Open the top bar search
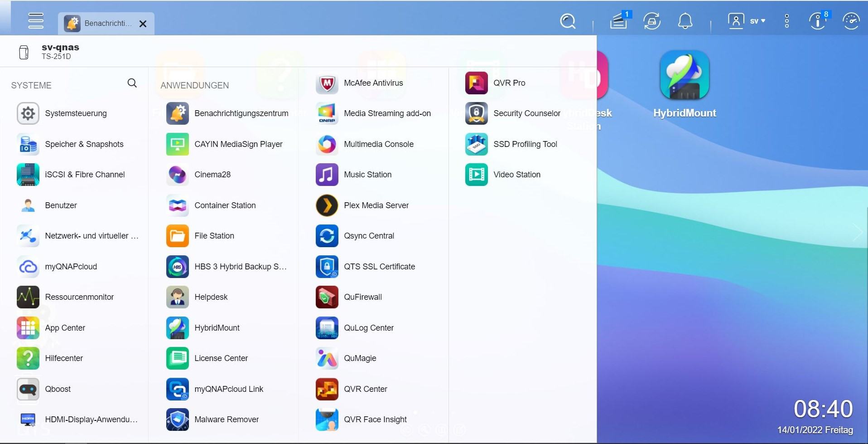The height and width of the screenshot is (444, 868). (x=568, y=21)
